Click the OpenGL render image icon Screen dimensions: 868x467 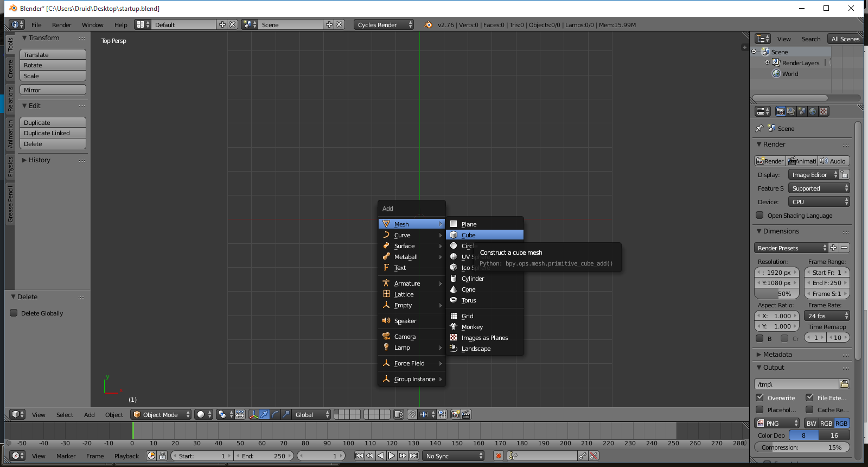pyautogui.click(x=455, y=414)
